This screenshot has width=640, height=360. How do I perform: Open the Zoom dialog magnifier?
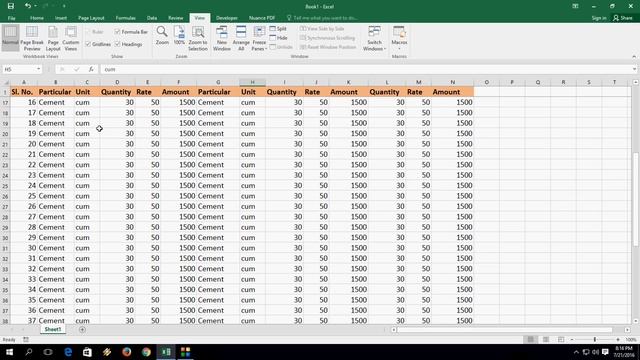click(x=162, y=36)
